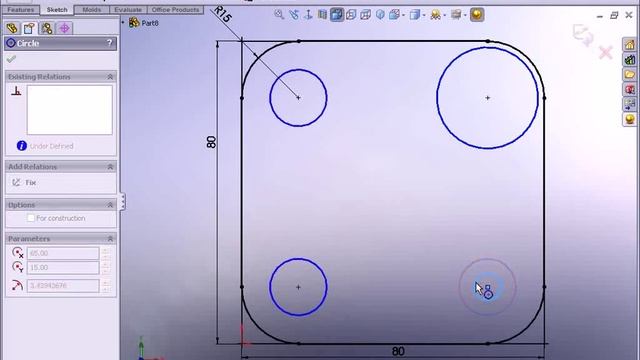
Task: Collapse the Existing Relations section
Action: pos(110,77)
